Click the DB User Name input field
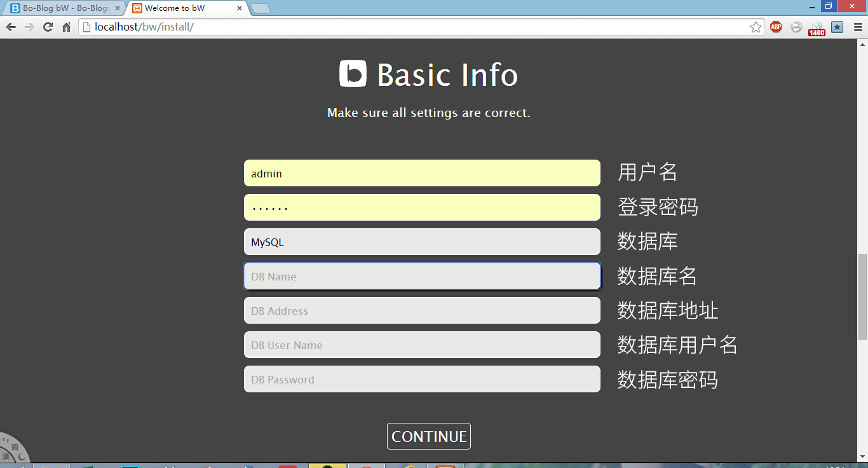This screenshot has width=868, height=468. click(x=422, y=345)
